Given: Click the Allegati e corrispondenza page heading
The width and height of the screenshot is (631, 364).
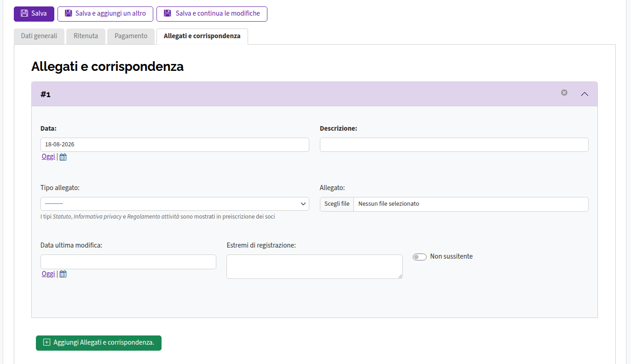Looking at the screenshot, I should click(x=108, y=67).
